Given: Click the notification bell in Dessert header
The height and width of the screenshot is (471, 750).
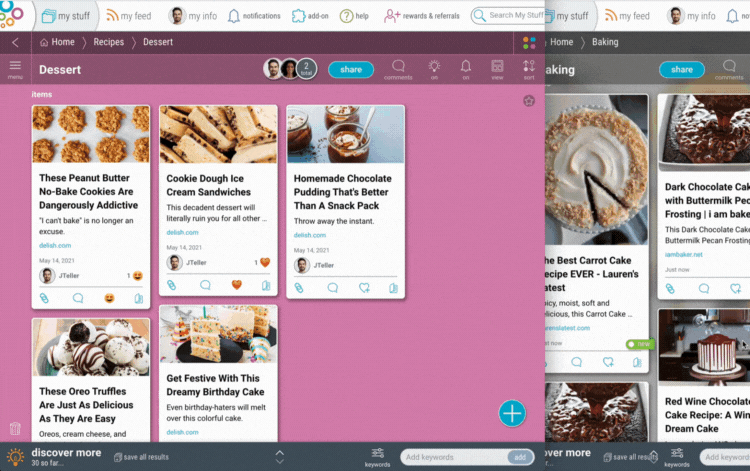Looking at the screenshot, I should click(x=465, y=68).
